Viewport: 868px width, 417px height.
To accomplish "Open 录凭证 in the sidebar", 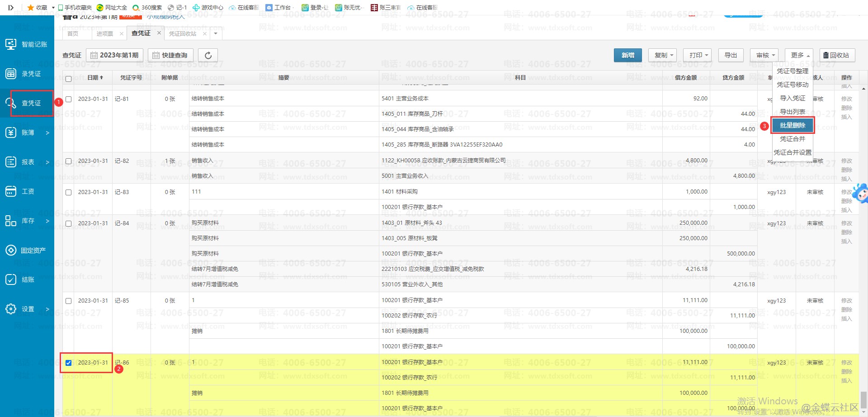I will (x=27, y=74).
